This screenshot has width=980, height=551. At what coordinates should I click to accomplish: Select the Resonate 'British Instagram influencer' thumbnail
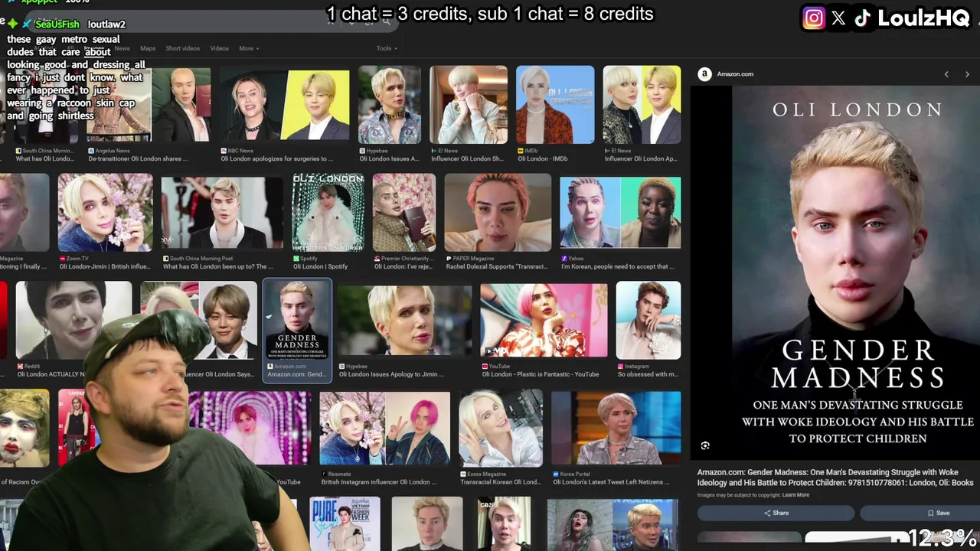pos(385,429)
